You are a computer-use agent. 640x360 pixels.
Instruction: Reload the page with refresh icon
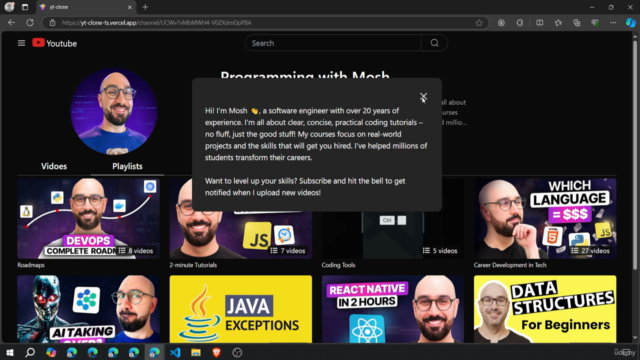click(30, 22)
